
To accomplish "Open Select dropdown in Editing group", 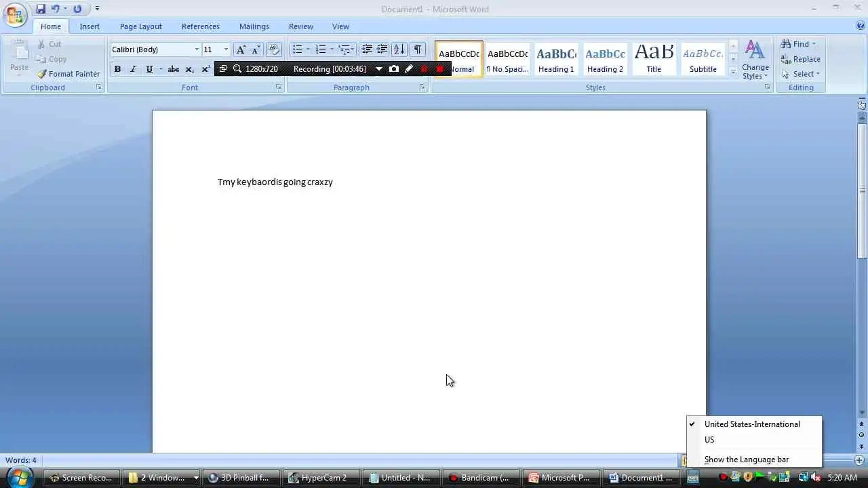I will [801, 74].
